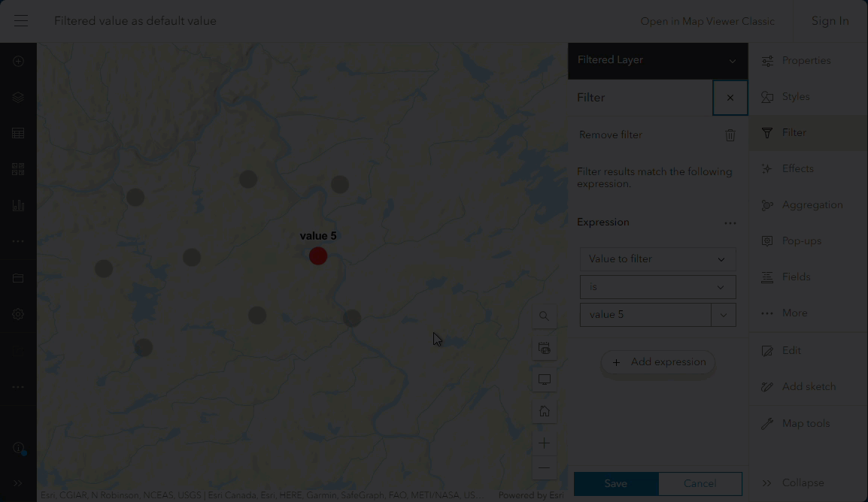Expand the Filtered Layer dropdown
Screen dimensions: 868x502
pyautogui.click(x=731, y=60)
